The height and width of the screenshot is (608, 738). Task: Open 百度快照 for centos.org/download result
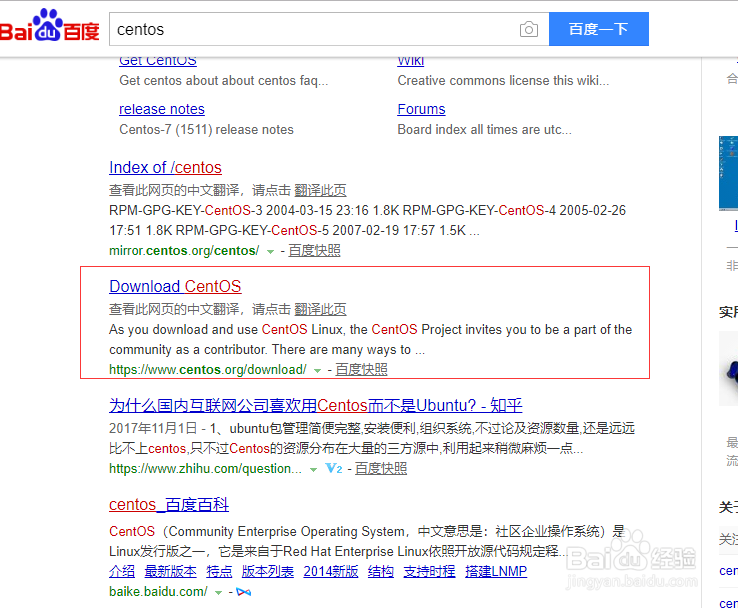[x=361, y=370]
